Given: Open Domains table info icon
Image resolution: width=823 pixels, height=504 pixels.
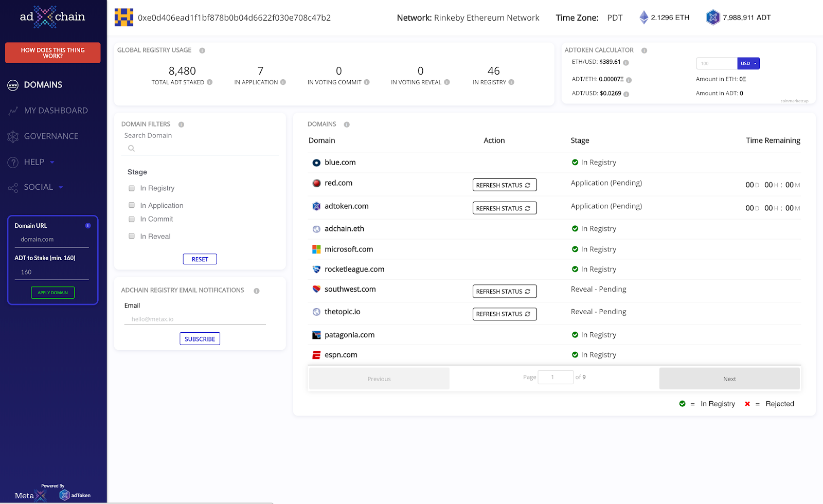Looking at the screenshot, I should pos(347,124).
